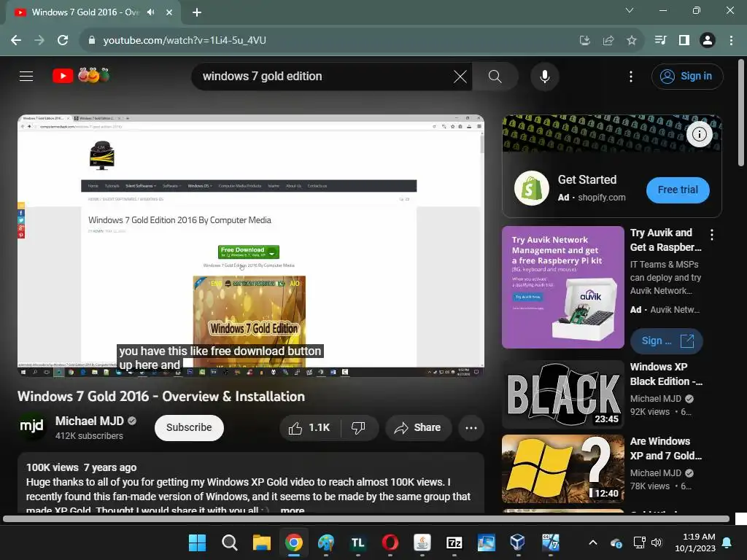Open a new browser tab
The height and width of the screenshot is (560, 747).
point(197,12)
